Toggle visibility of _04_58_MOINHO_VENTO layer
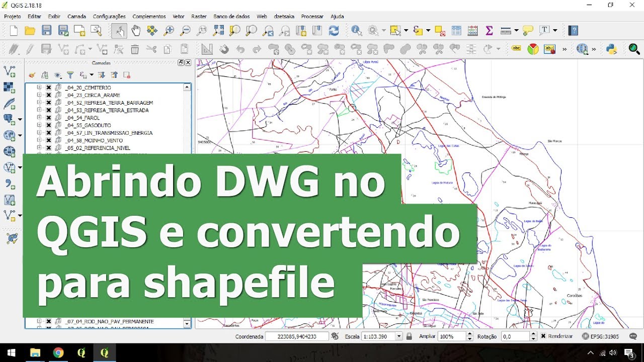 (x=49, y=140)
